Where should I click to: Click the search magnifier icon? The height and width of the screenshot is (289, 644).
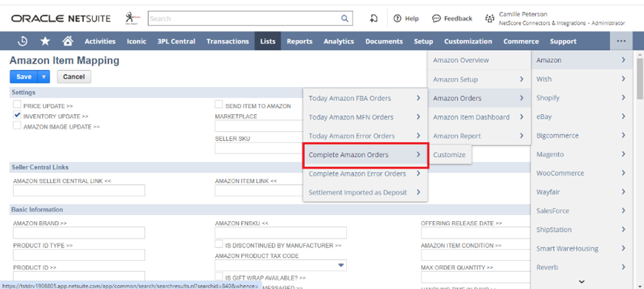[x=345, y=19]
